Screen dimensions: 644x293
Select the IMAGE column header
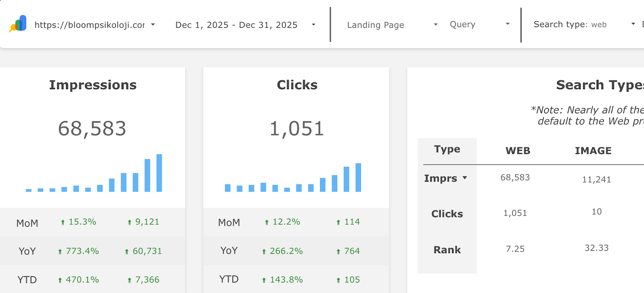(593, 151)
